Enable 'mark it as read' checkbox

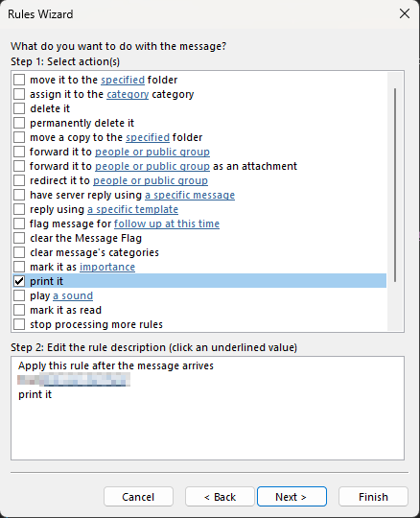point(19,310)
